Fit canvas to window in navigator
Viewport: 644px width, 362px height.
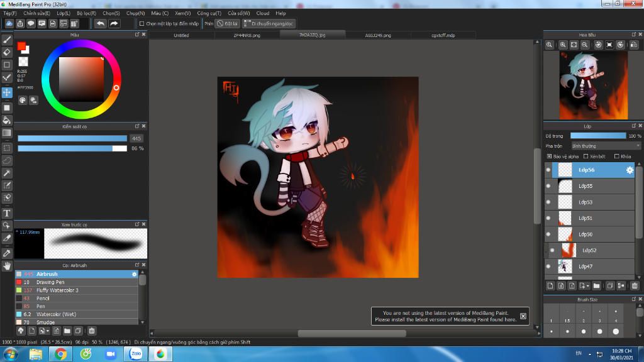(574, 45)
